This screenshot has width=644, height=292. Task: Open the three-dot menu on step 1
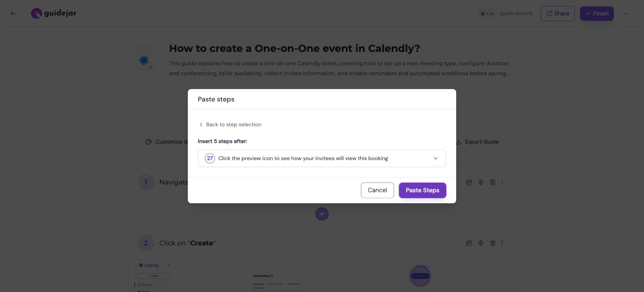502,182
